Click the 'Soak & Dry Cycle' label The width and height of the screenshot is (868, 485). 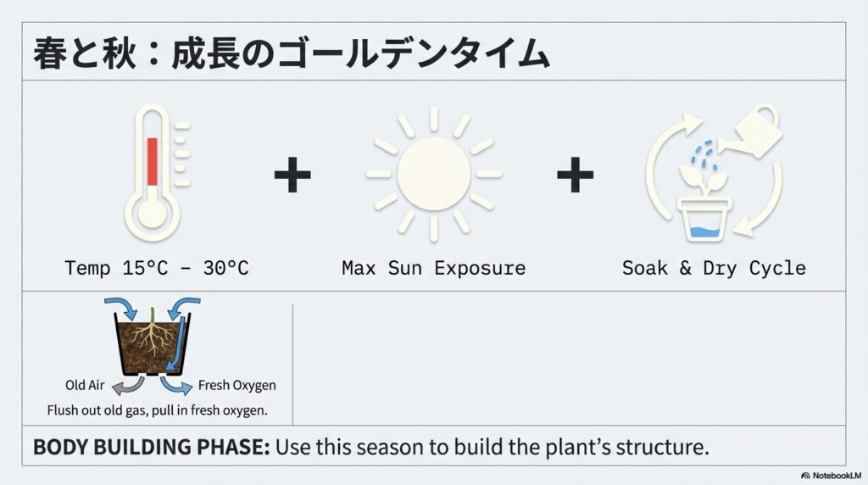tap(714, 269)
